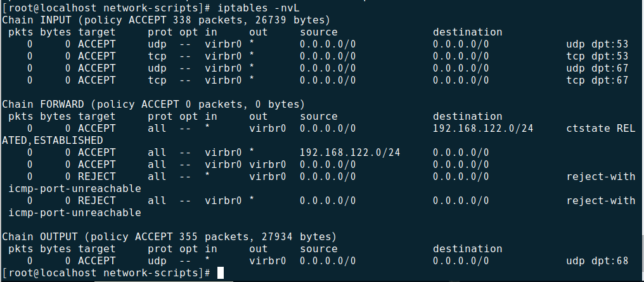
Task: Select the 'Chain FORWARD' header line
Action: point(153,104)
